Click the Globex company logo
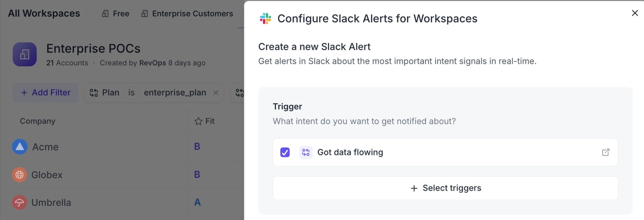The image size is (644, 220). click(x=20, y=175)
